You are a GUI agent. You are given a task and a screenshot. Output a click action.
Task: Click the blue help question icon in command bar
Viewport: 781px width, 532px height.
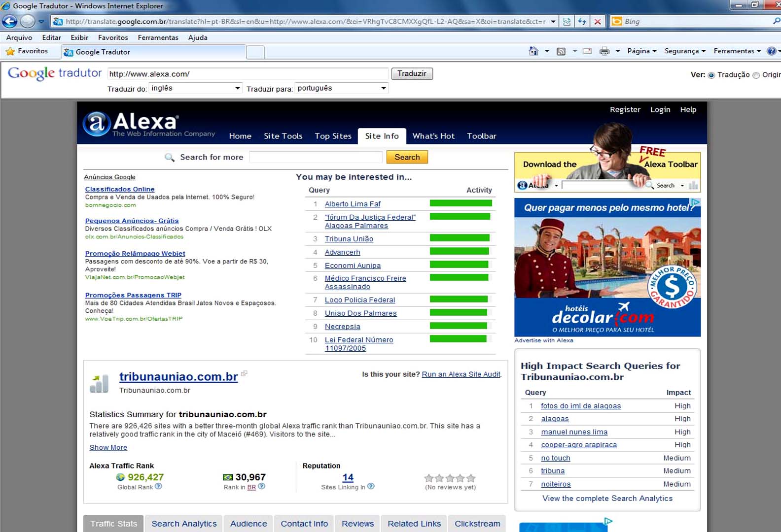pos(772,51)
